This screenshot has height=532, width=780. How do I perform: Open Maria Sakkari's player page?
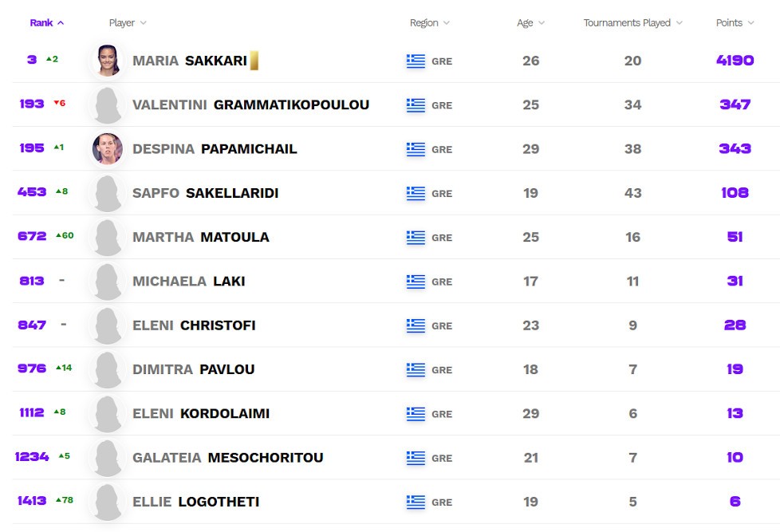coord(190,61)
